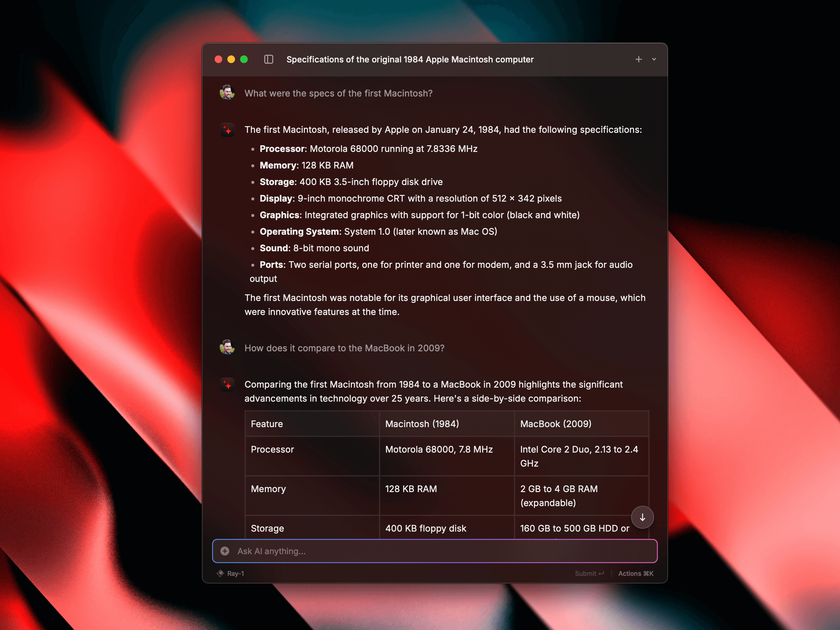Viewport: 840px width, 630px height.
Task: Click user avatar beside first Macintosh question
Action: pyautogui.click(x=227, y=93)
